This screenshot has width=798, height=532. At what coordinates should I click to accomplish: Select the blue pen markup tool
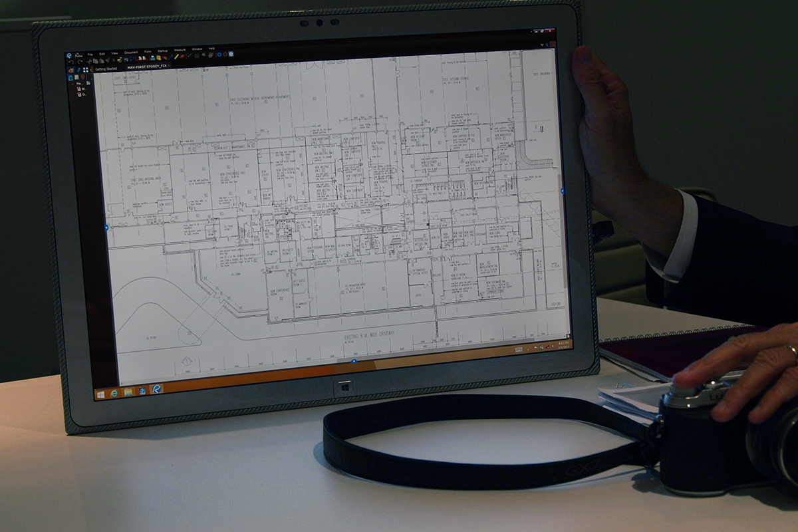tap(170, 57)
